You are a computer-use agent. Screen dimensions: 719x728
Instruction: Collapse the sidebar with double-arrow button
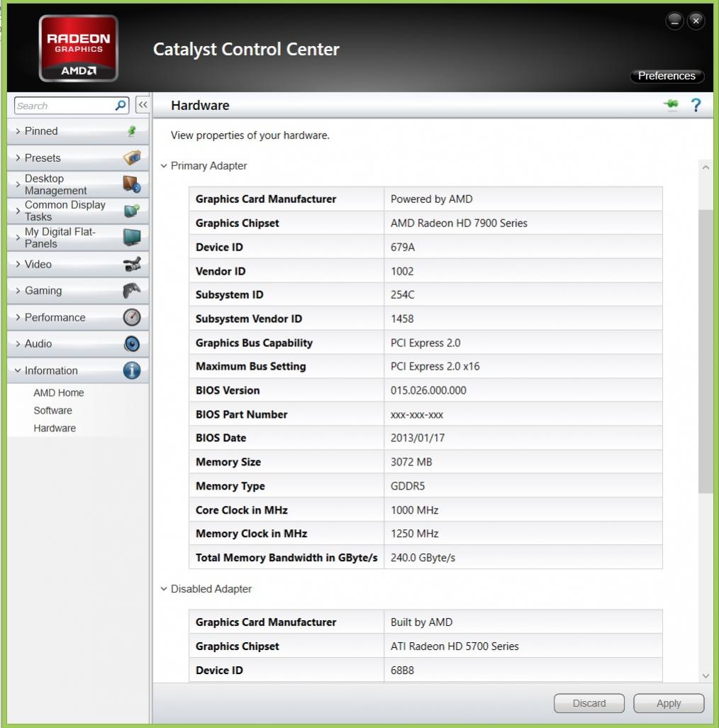142,105
